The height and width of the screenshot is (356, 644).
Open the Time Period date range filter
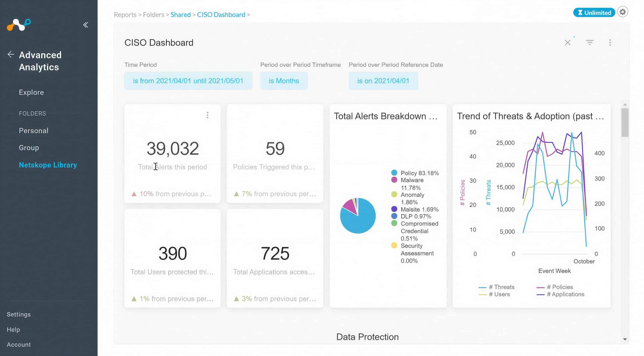[x=188, y=81]
